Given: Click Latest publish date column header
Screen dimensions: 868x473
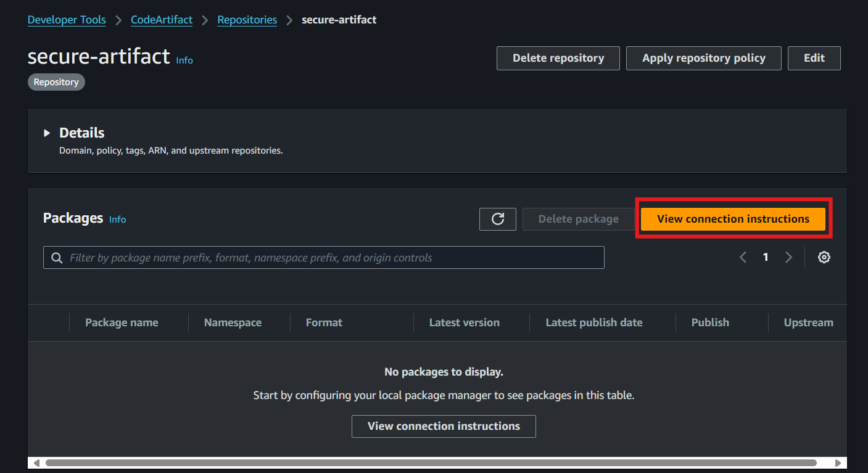Looking at the screenshot, I should [594, 323].
